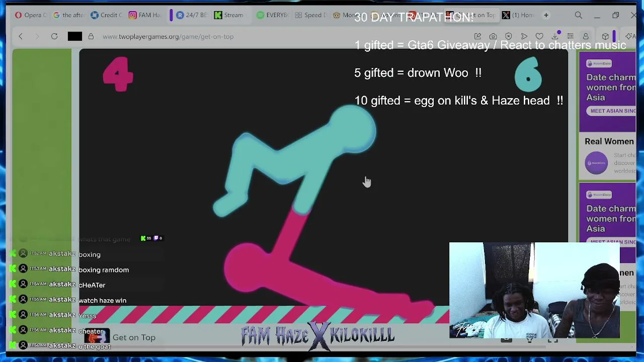Open the browser snapshot camera icon

pyautogui.click(x=493, y=36)
